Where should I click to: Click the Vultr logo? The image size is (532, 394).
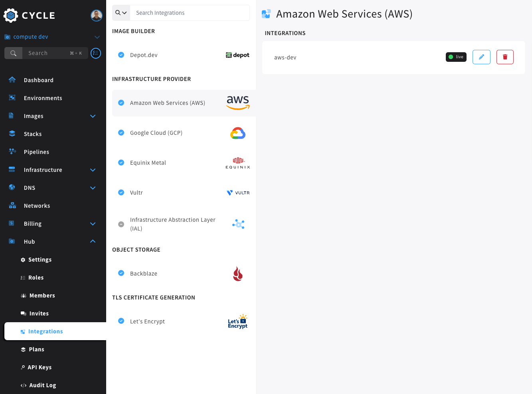coord(238,193)
